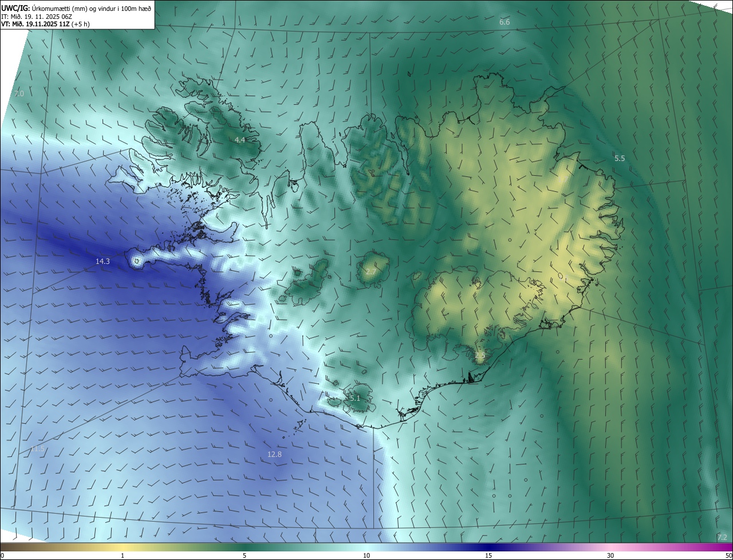Click the 50 tick on the color scale
Viewport: 733px width, 560px height.
point(728,555)
